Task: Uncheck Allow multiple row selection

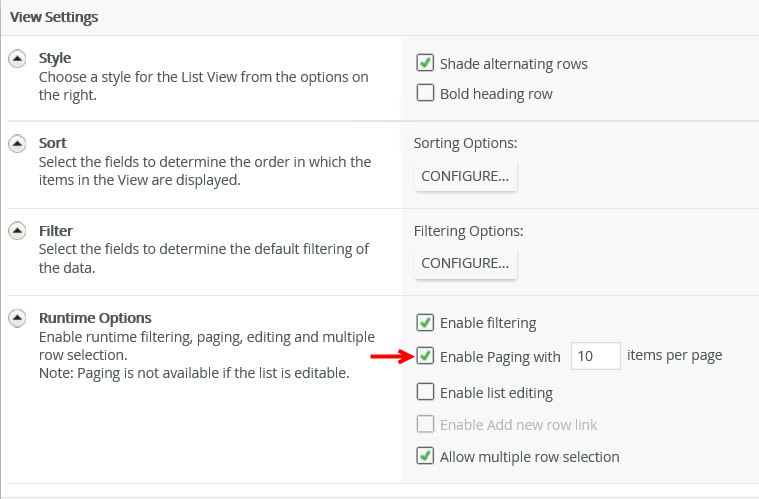Action: coord(425,456)
